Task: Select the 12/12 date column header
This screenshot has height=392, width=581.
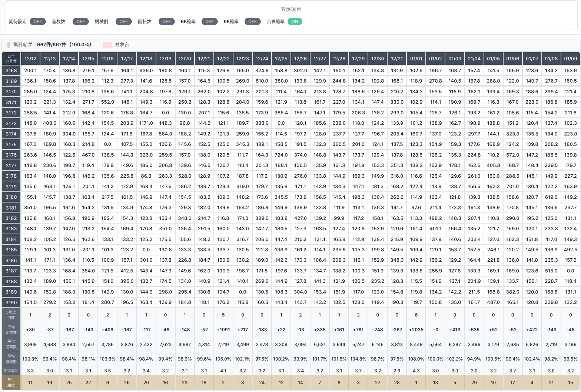Action: [x=30, y=58]
